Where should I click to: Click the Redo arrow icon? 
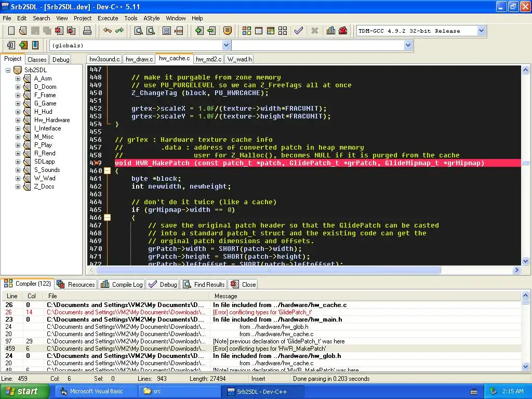coord(119,31)
